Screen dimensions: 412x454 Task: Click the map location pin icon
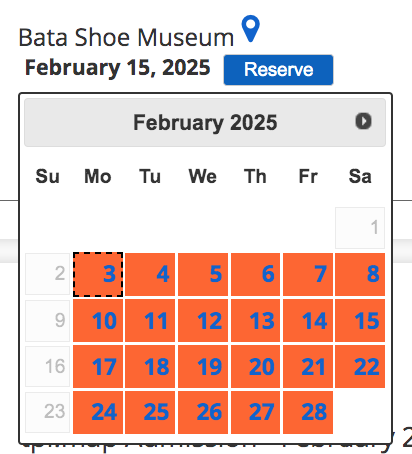(x=251, y=29)
